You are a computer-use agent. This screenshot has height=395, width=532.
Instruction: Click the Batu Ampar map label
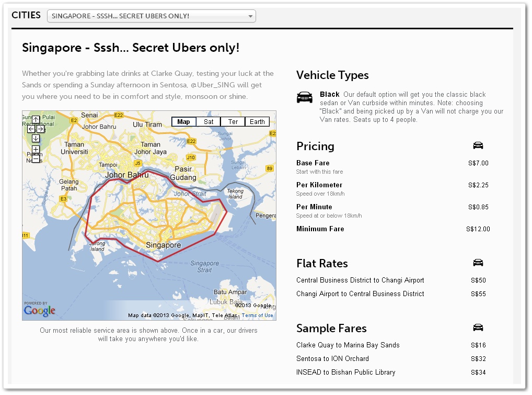230,292
